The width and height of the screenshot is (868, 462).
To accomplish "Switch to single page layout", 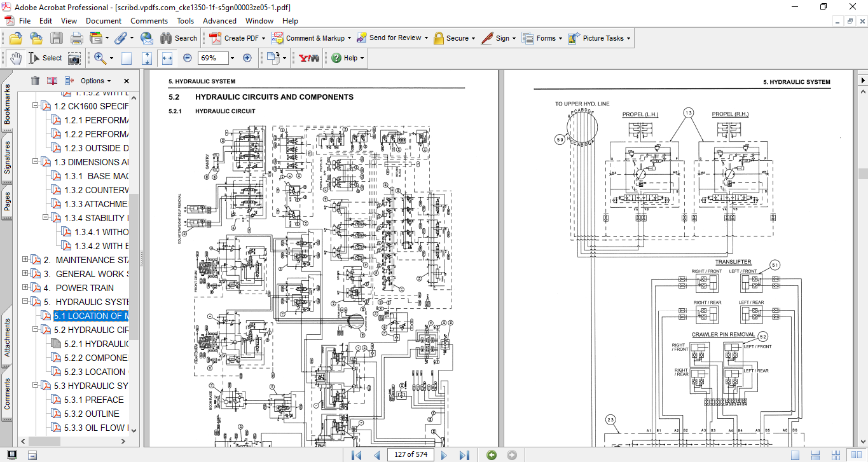I will tap(795, 455).
